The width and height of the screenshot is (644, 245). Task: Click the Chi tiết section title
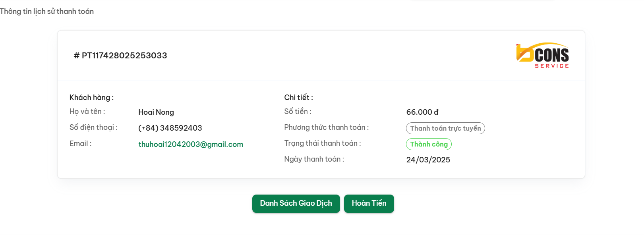298,98
